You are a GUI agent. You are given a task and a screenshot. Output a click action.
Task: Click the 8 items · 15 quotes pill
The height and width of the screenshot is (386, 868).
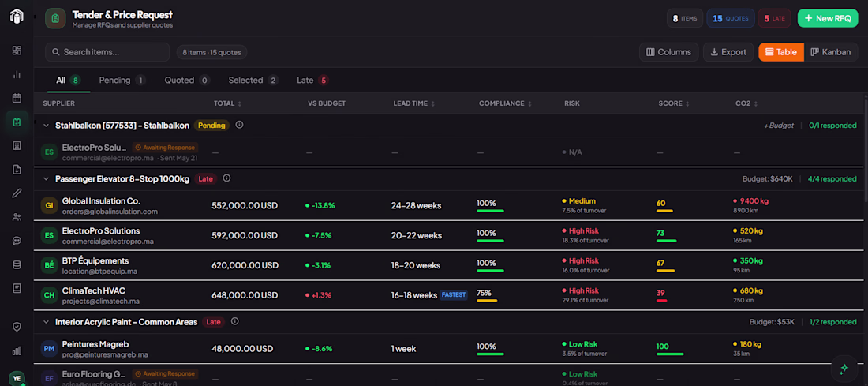tap(212, 52)
